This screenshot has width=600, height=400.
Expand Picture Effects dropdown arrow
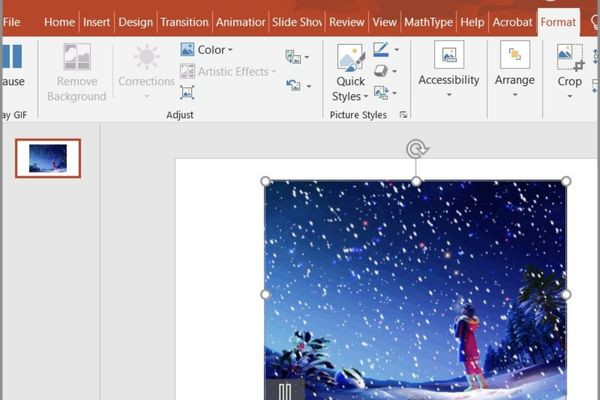(x=394, y=72)
